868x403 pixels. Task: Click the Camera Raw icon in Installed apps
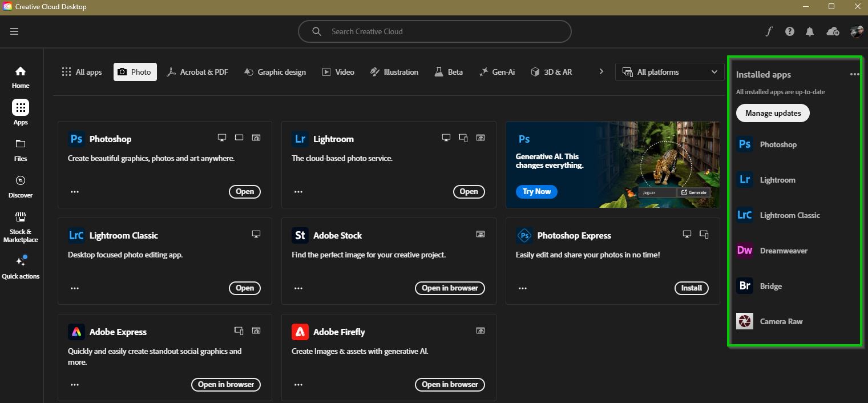click(745, 321)
